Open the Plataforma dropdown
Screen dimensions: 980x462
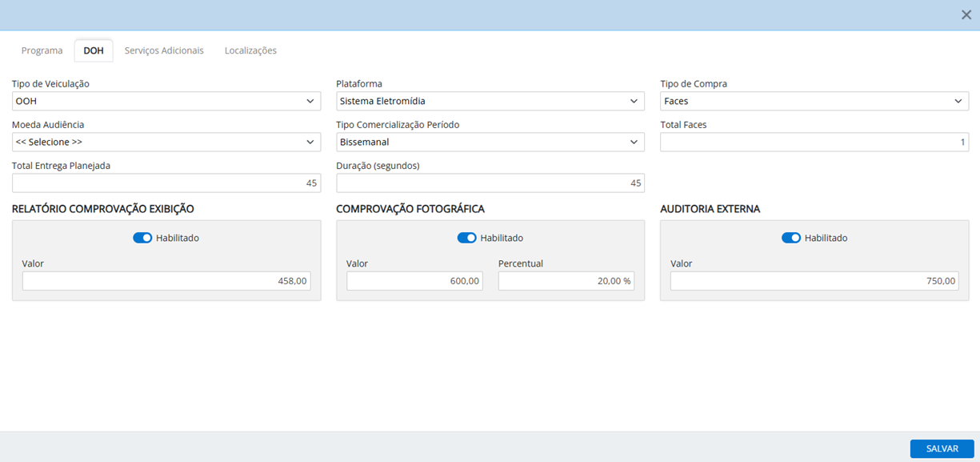click(490, 101)
